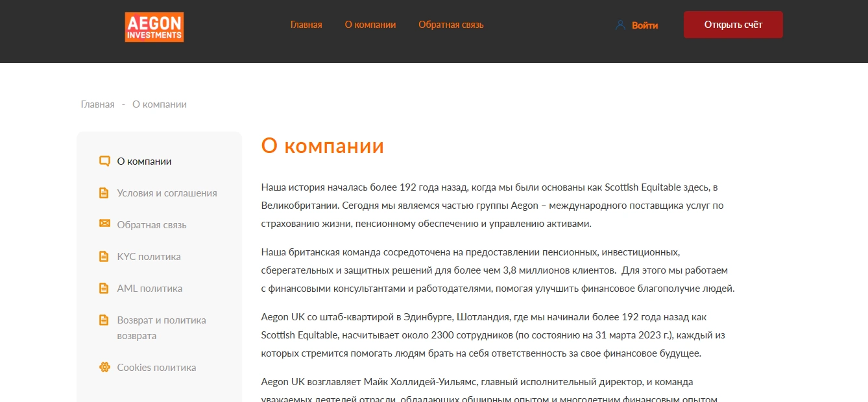868x402 pixels.
Task: Open AML политика sidebar page
Action: click(149, 289)
